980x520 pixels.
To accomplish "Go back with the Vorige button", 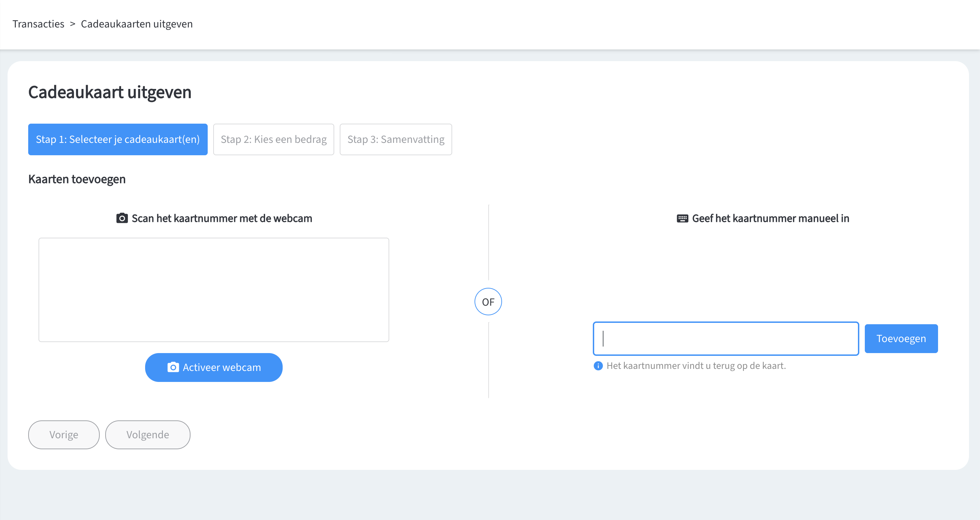I will pyautogui.click(x=64, y=434).
